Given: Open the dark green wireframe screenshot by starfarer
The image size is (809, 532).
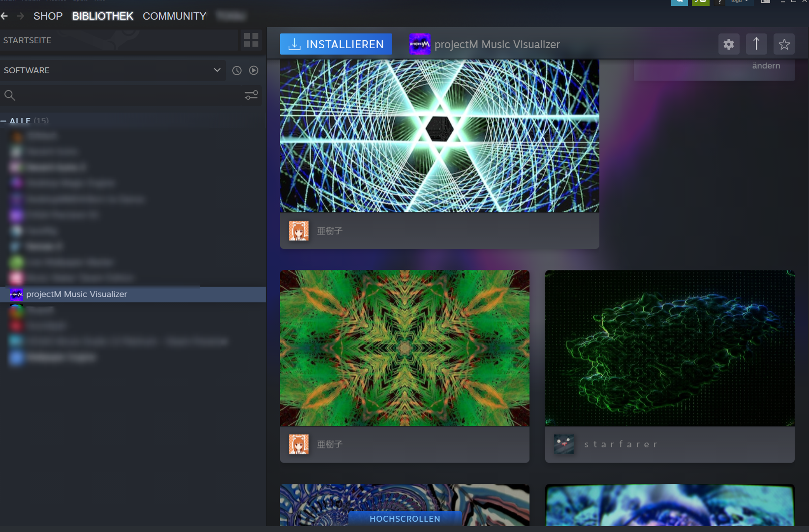Looking at the screenshot, I should 670,348.
